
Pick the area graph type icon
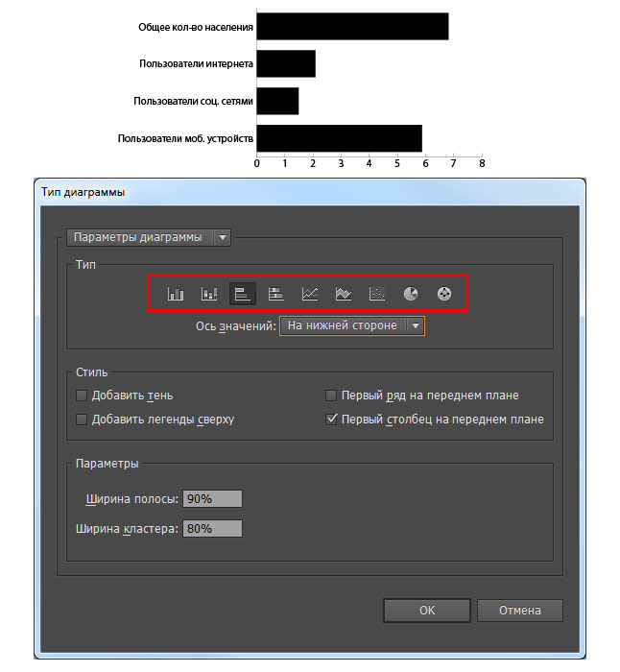click(344, 295)
